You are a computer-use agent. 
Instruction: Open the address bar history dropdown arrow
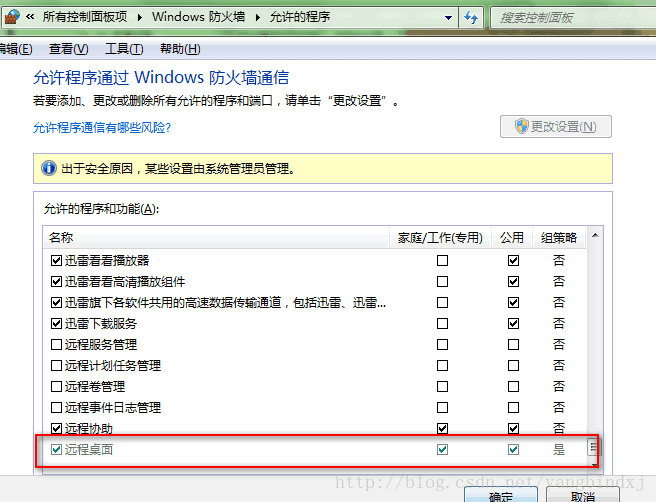tap(448, 18)
